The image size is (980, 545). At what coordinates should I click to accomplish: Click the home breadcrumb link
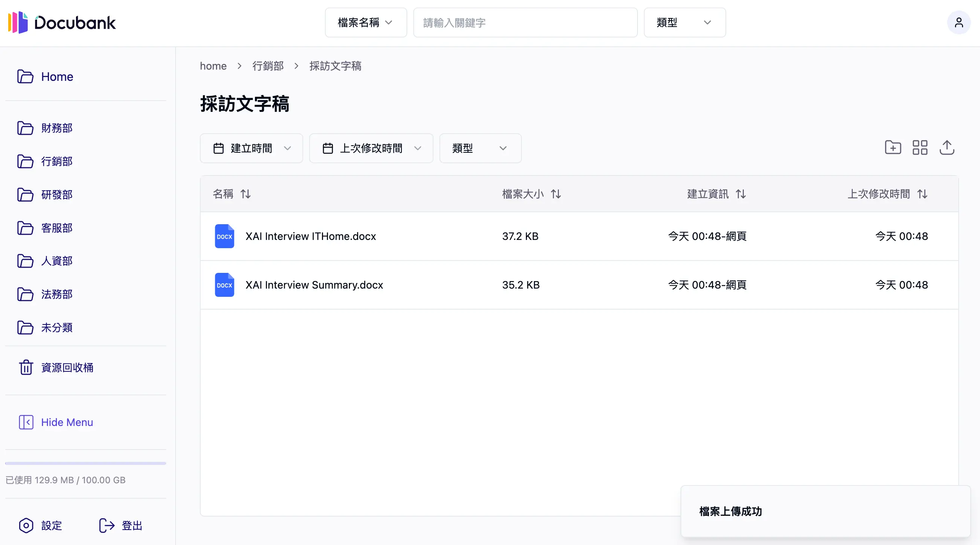(x=213, y=66)
